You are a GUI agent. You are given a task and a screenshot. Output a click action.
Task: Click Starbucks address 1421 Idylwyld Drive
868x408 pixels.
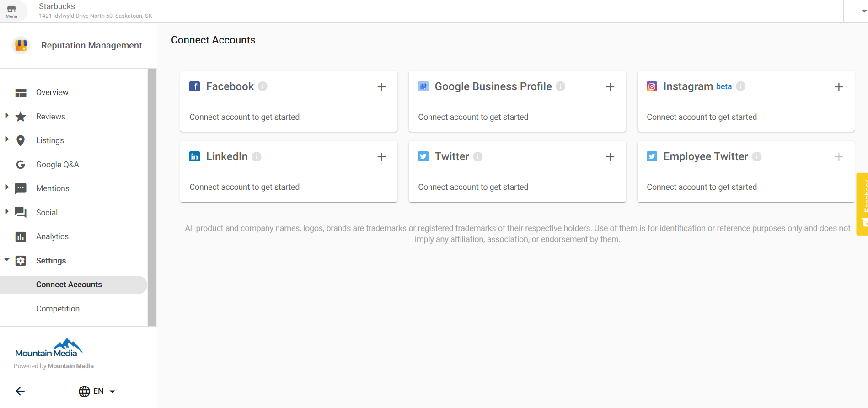95,16
